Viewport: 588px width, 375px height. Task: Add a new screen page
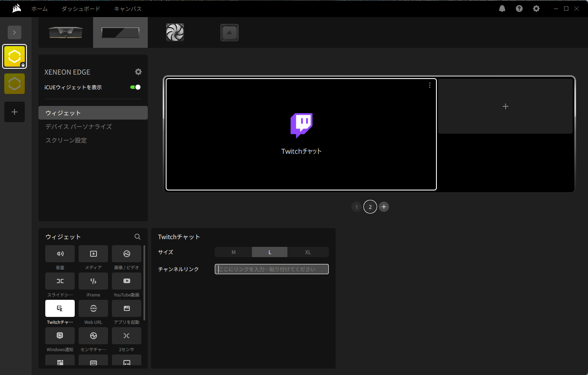tap(384, 207)
